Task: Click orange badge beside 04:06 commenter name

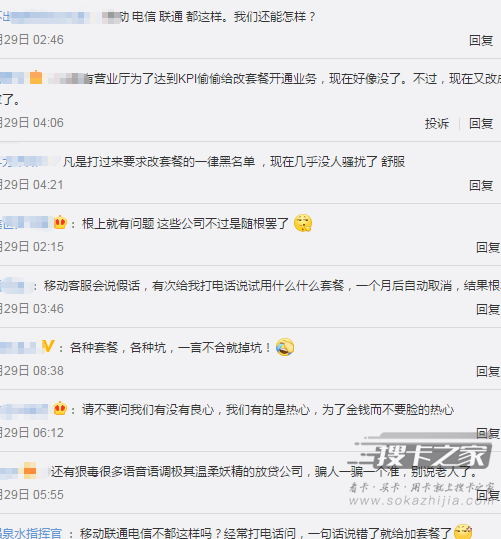Action: 36,77
